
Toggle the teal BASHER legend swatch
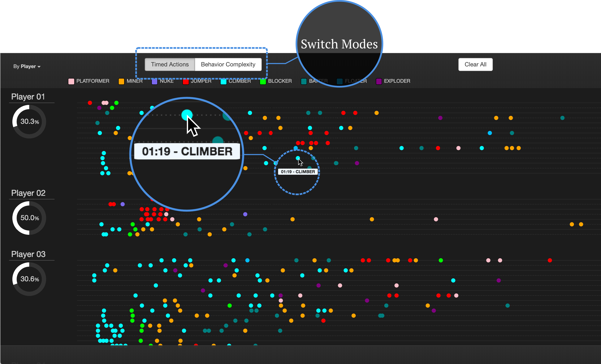(x=304, y=81)
